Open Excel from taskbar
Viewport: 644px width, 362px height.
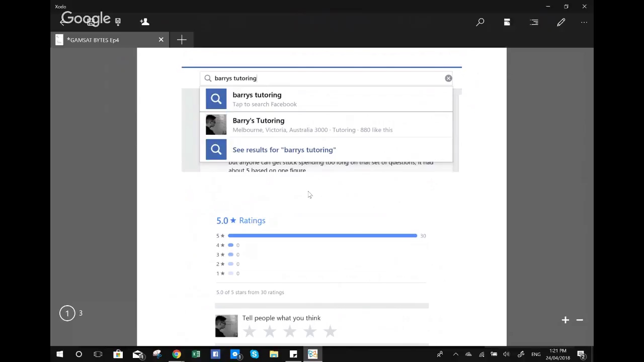[196, 354]
